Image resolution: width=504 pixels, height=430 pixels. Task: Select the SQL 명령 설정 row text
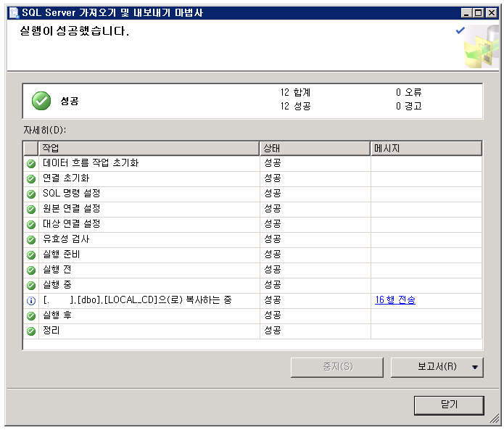(x=71, y=193)
